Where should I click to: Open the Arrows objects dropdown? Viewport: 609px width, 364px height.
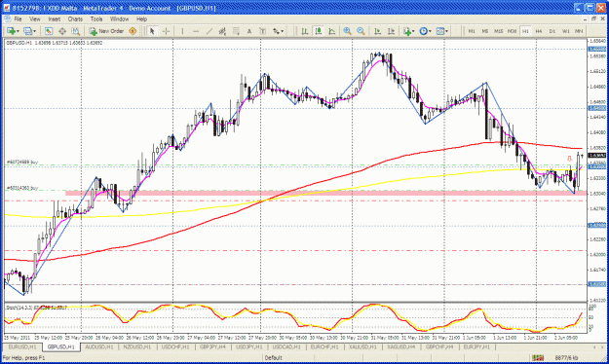[x=278, y=31]
